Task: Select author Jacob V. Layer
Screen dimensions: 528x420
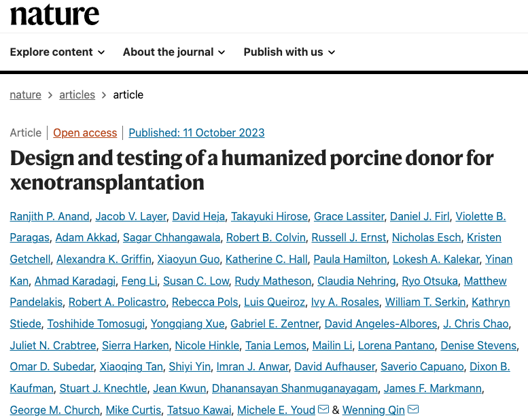Action: 130,217
